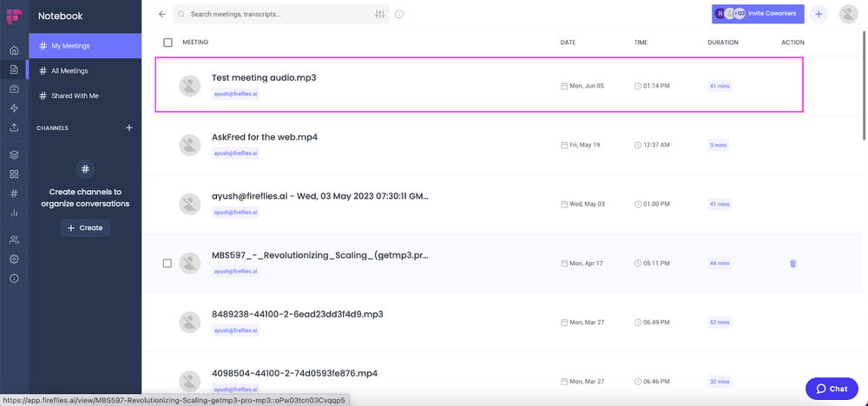The width and height of the screenshot is (868, 406).
Task: Open the Settings gear icon in sidebar
Action: (x=15, y=259)
